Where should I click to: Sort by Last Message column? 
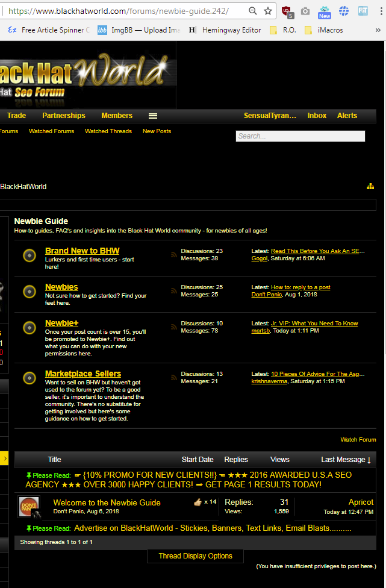(346, 459)
